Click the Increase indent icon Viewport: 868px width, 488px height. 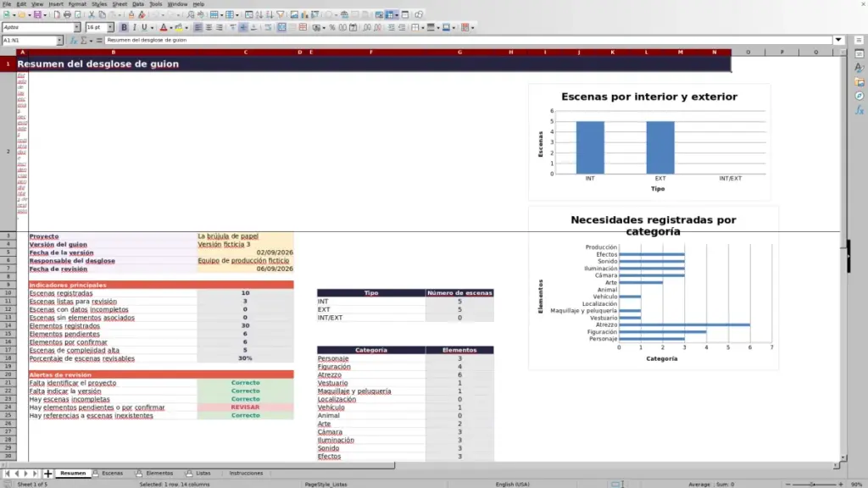pos(392,27)
